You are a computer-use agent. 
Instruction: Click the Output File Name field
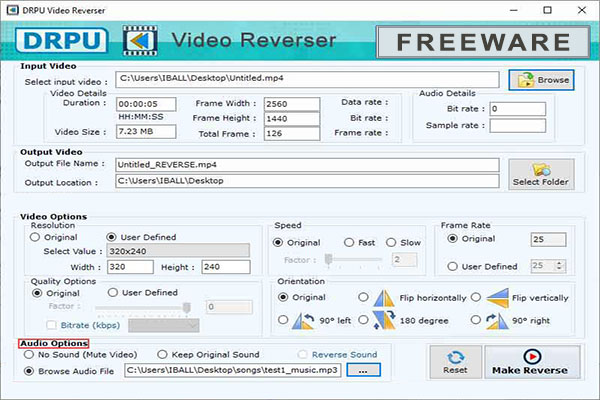tap(307, 165)
